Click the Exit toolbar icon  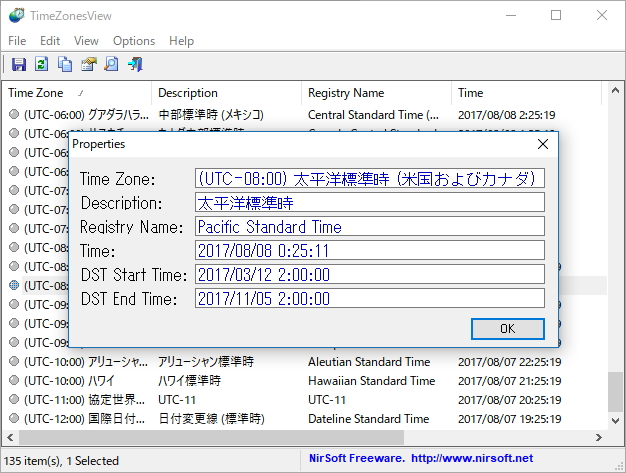[x=135, y=64]
